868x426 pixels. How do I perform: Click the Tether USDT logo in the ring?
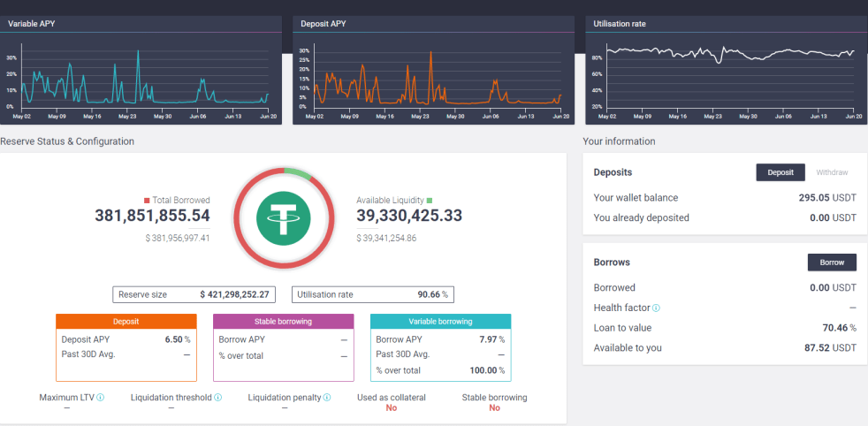tap(284, 217)
